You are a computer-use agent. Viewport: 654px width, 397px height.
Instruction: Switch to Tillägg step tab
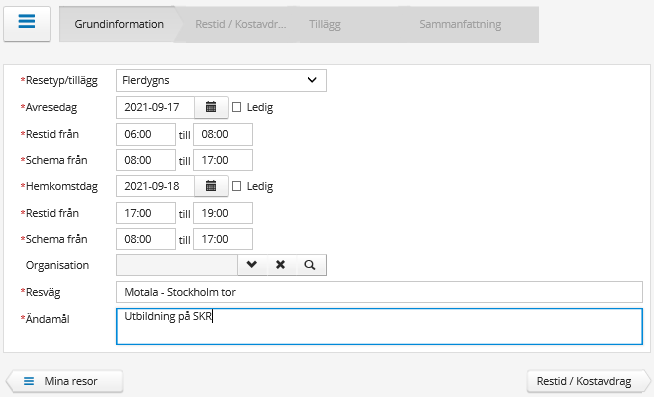[x=325, y=24]
